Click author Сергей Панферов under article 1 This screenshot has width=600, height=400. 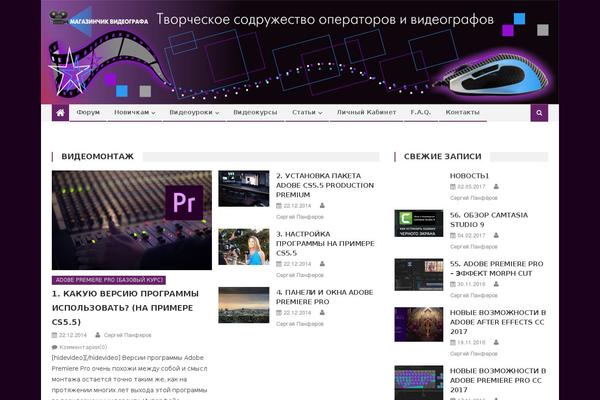coord(128,335)
